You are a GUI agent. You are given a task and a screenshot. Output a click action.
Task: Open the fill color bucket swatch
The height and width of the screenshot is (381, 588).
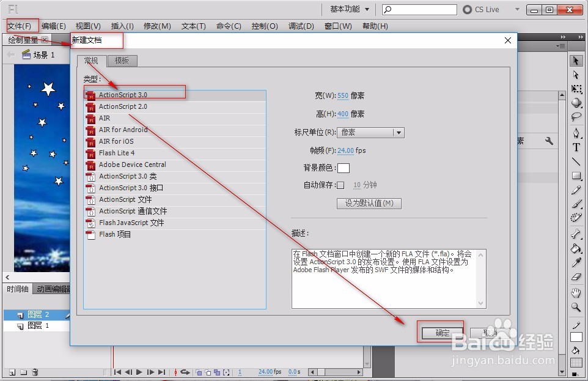click(x=576, y=363)
